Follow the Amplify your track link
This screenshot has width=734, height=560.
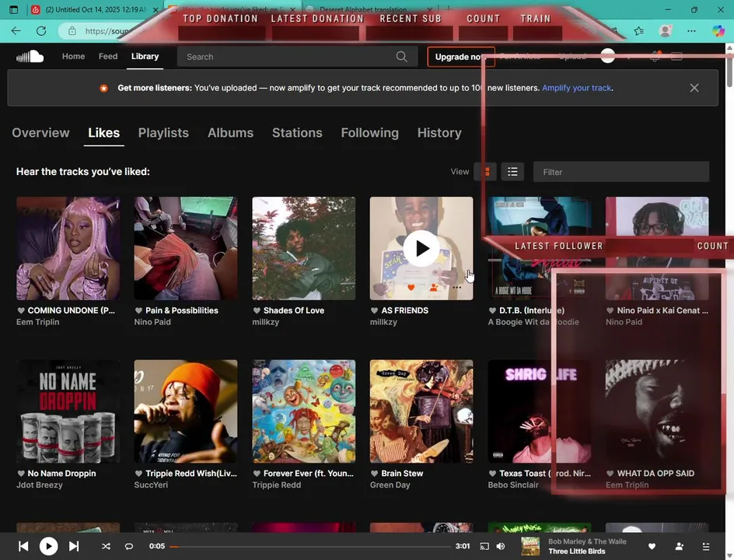(577, 88)
